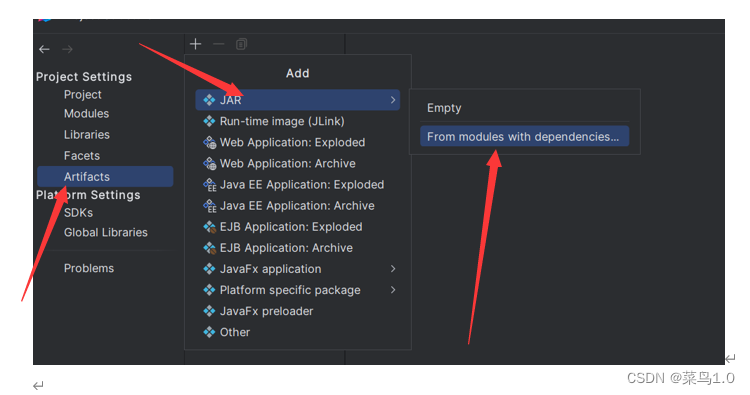Expand the JAR submenu chevron

click(393, 100)
